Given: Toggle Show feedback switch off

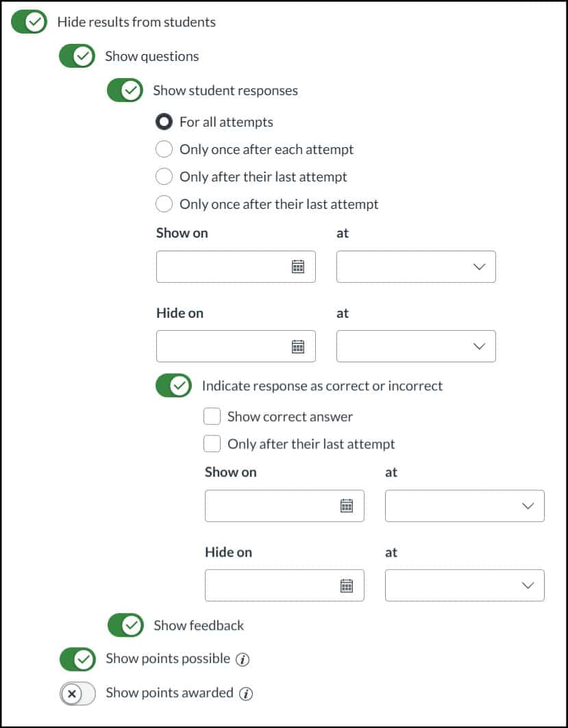Looking at the screenshot, I should click(126, 625).
